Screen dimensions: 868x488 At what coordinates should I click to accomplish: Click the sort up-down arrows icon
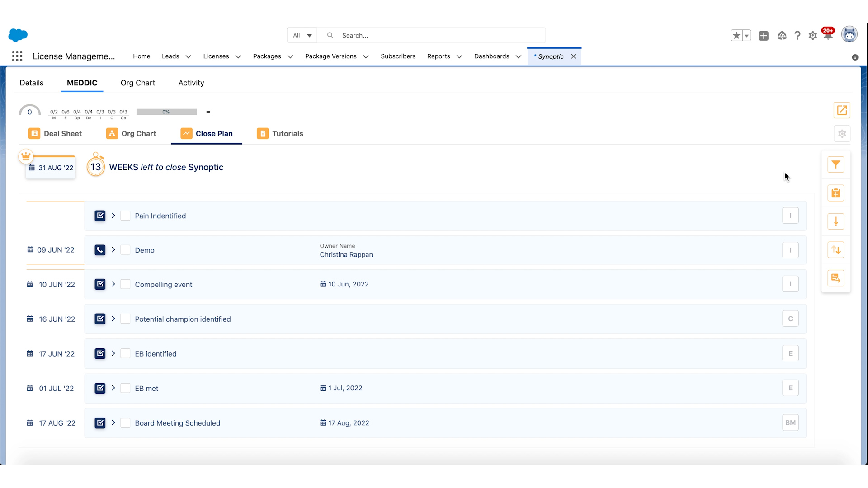coord(835,250)
